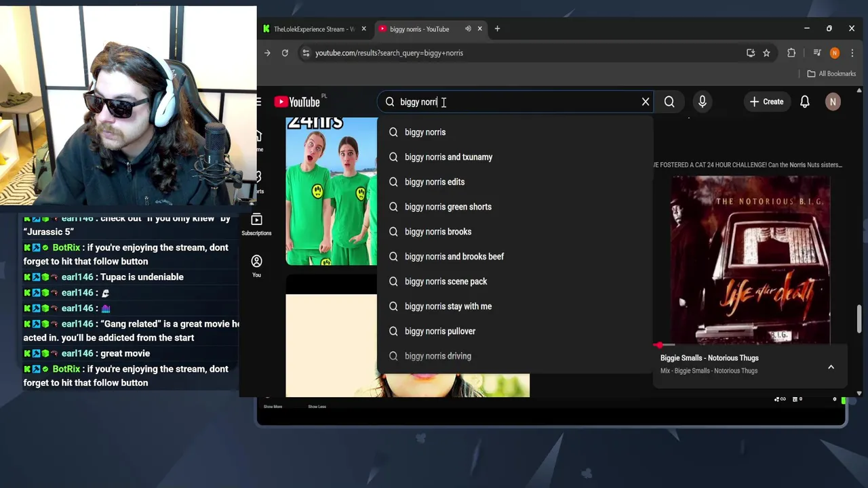Select suggestion "biggy norris edits"
This screenshot has width=868, height=488.
[515, 182]
